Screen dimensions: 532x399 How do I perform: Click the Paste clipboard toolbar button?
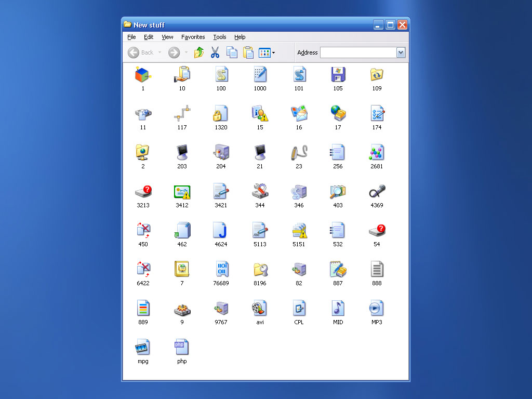tap(248, 52)
